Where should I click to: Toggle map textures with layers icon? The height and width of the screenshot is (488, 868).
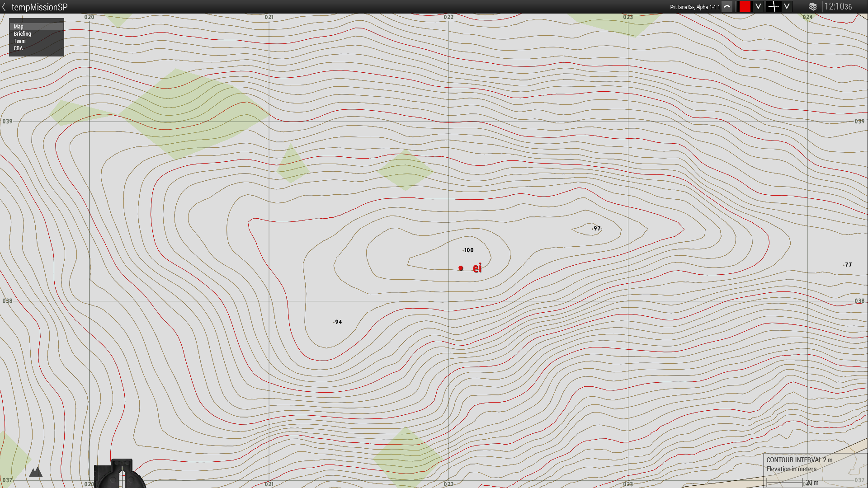813,7
